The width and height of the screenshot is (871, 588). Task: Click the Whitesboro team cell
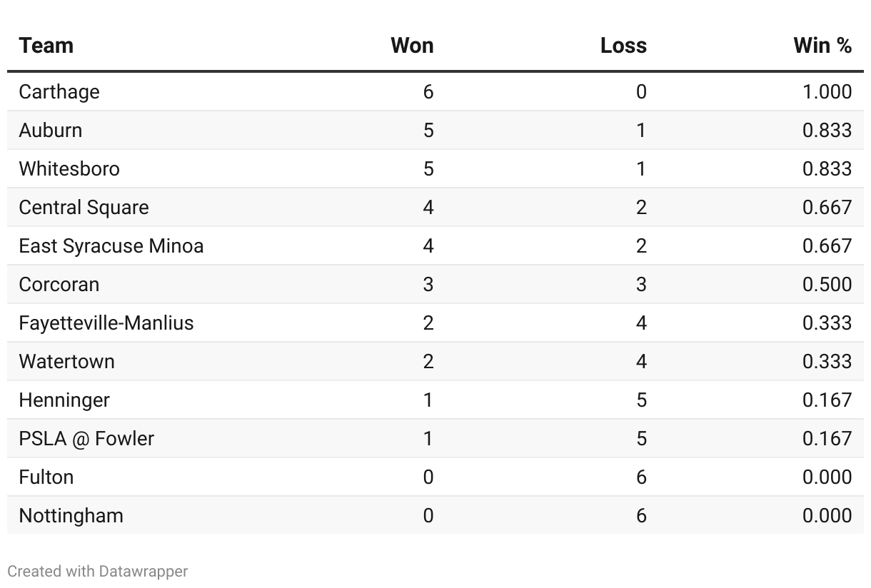(x=69, y=168)
